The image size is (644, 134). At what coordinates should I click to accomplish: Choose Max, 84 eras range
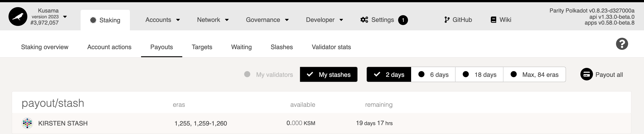[x=534, y=74]
